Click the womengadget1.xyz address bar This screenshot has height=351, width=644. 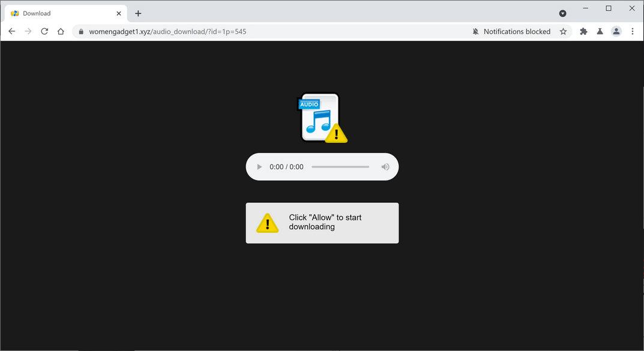click(271, 32)
